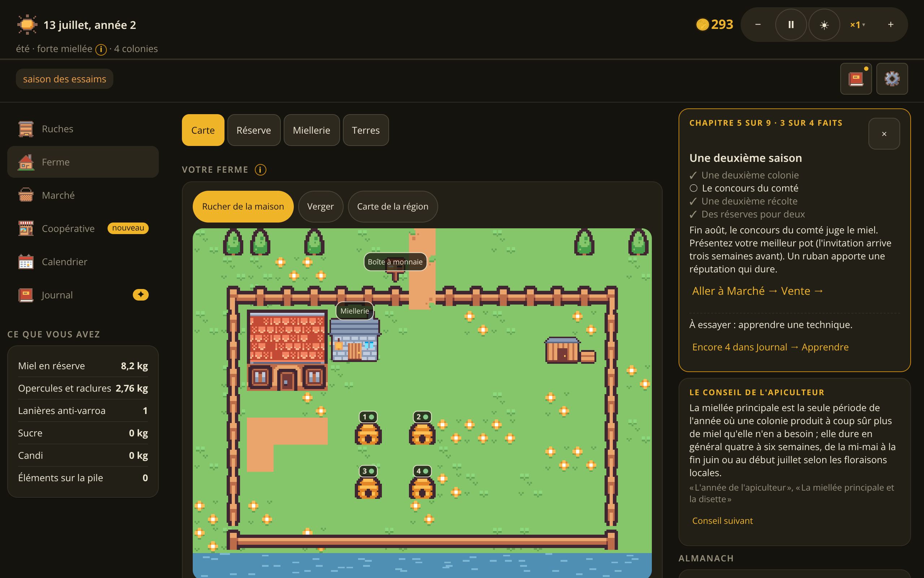The width and height of the screenshot is (924, 578).
Task: Click Conseil suivant
Action: coord(722,521)
